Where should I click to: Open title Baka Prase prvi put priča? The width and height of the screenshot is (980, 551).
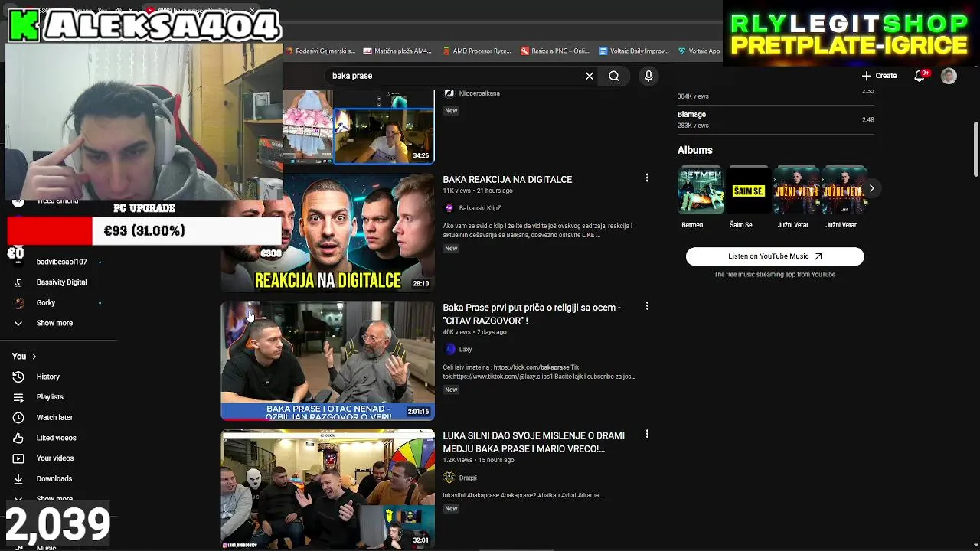532,314
